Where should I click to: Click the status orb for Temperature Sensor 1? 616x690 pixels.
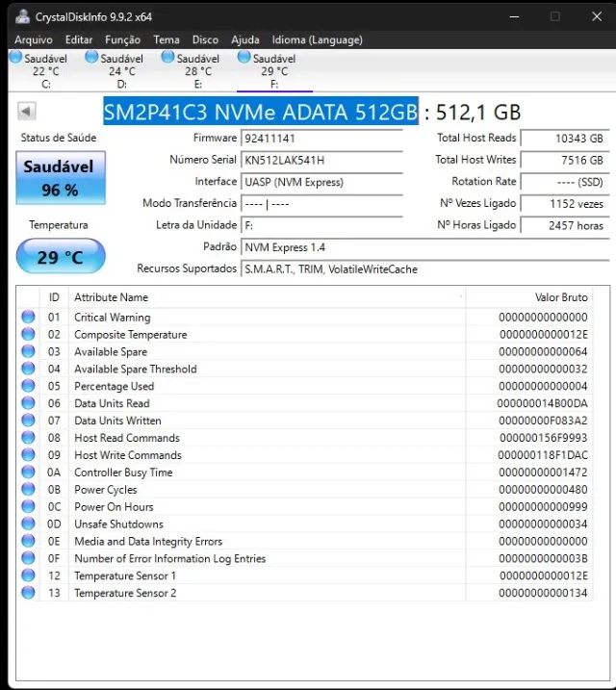(x=28, y=575)
